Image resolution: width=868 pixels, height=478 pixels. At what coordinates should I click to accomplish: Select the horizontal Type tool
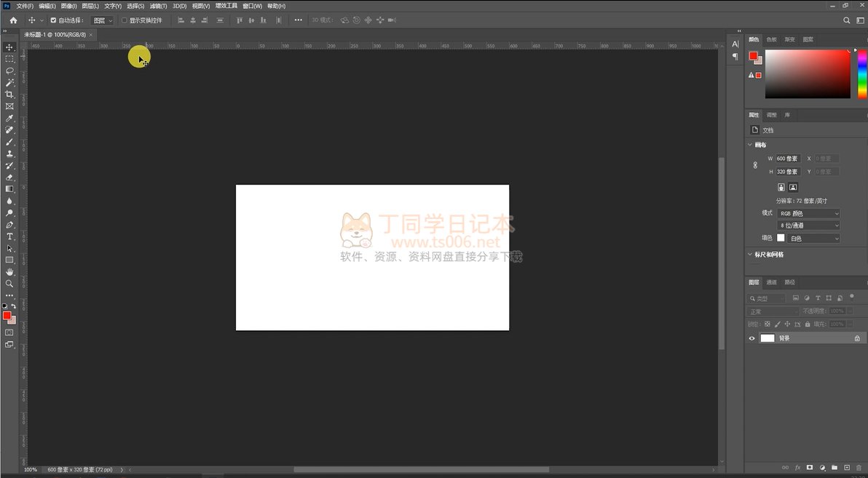click(x=9, y=236)
